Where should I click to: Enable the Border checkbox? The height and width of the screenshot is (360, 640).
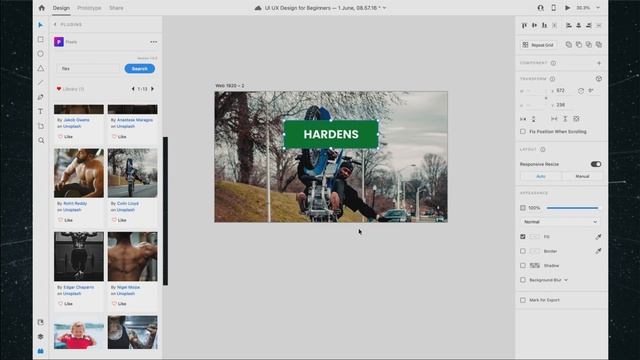[523, 251]
